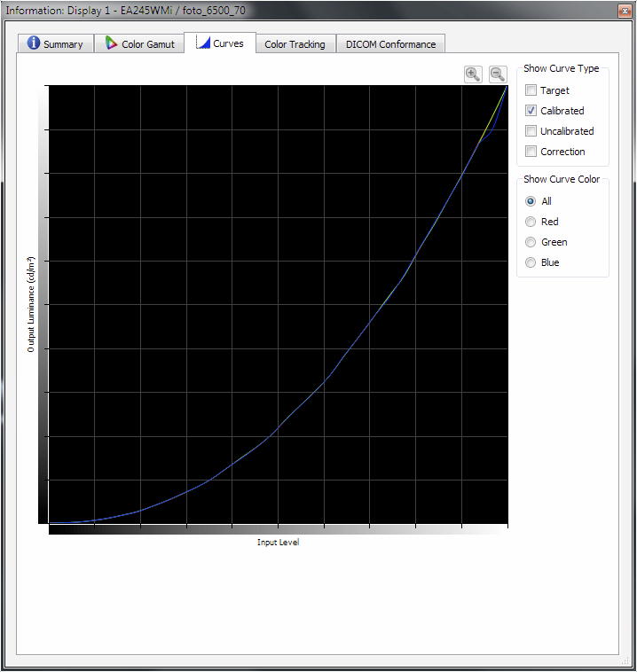
Task: Close the Information window
Action: [622, 10]
